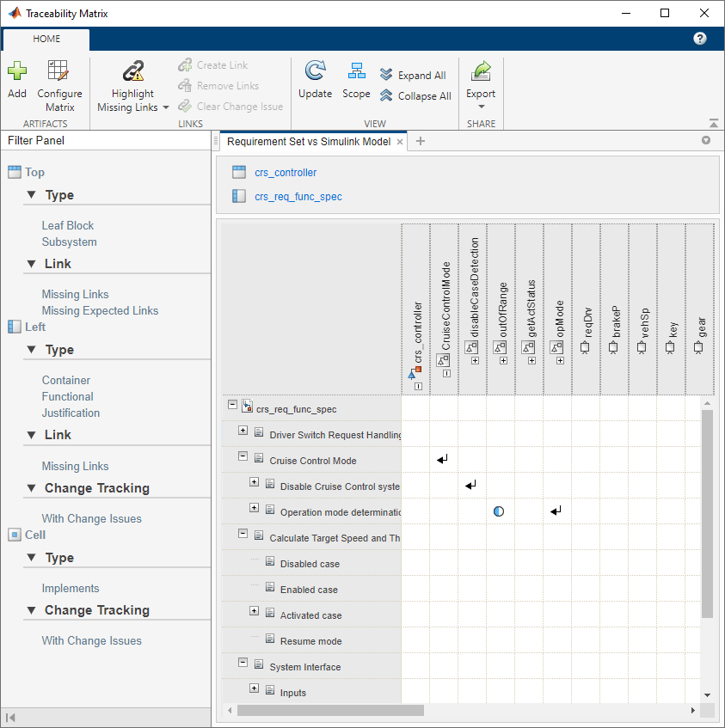
Task: Add a new matrix tab
Action: click(421, 141)
